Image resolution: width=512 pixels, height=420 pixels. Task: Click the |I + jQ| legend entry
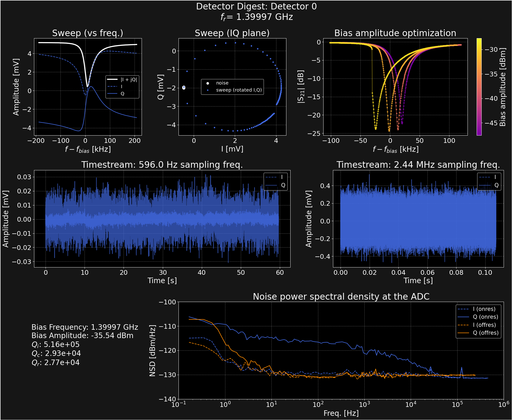tap(129, 80)
